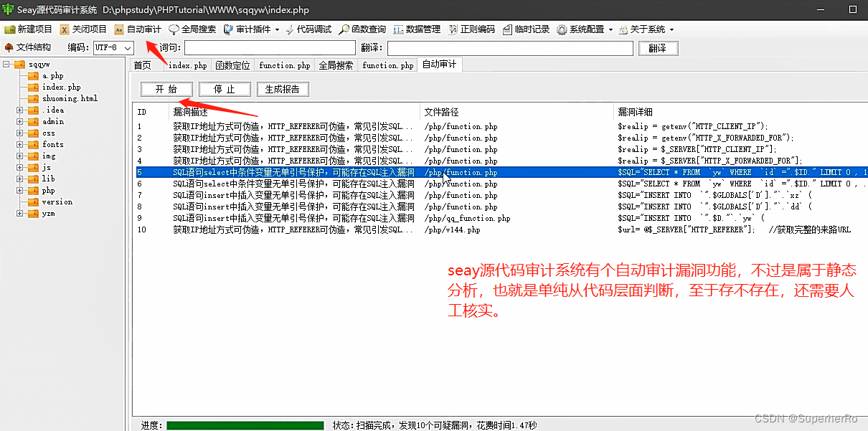Switch to the 首页 tab

point(142,65)
